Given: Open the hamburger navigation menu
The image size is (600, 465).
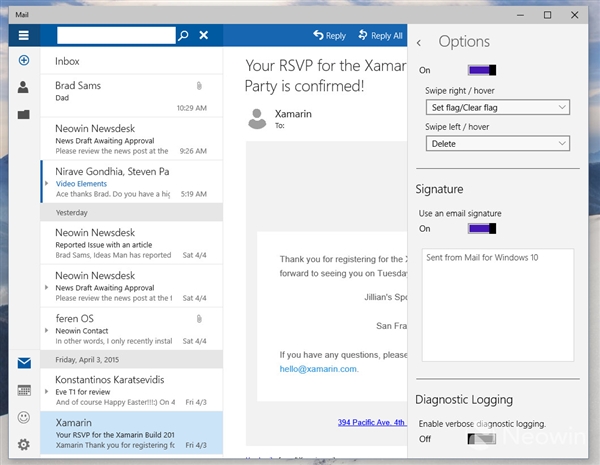Looking at the screenshot, I should (24, 35).
